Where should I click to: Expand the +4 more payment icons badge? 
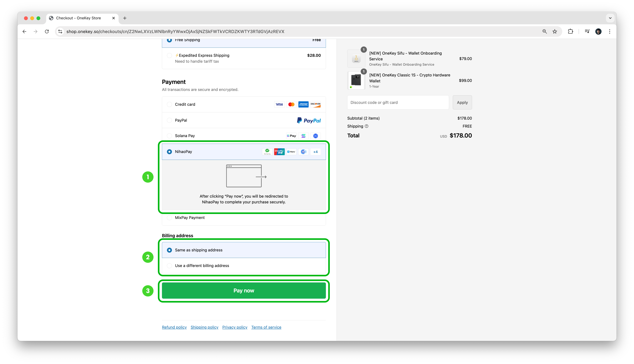[x=315, y=152]
